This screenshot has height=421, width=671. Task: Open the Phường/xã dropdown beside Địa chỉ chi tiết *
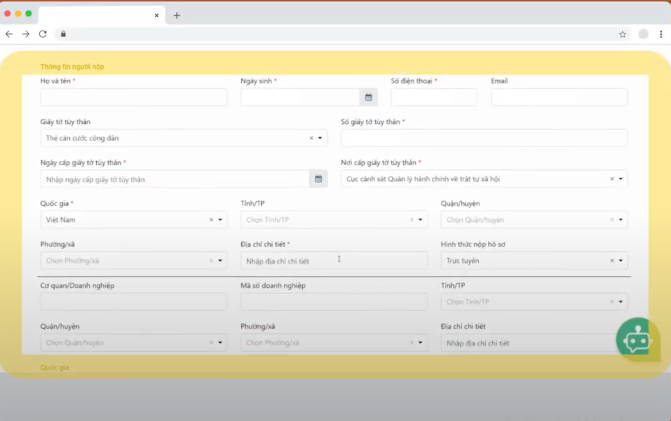pyautogui.click(x=220, y=261)
